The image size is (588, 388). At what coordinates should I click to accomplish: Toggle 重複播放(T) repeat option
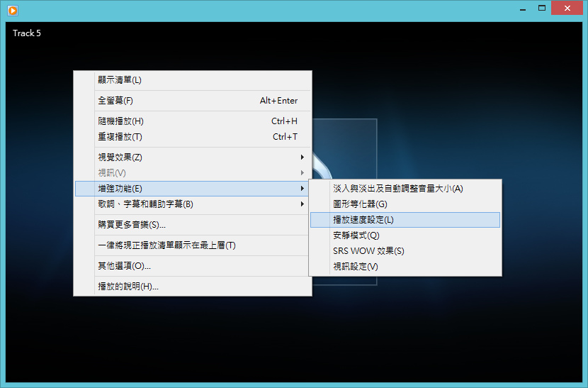(x=193, y=137)
